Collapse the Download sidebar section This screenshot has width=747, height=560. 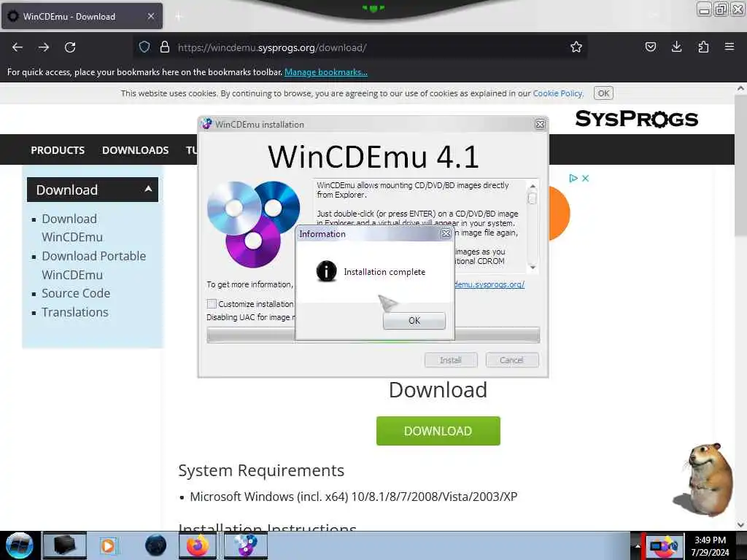tap(148, 189)
